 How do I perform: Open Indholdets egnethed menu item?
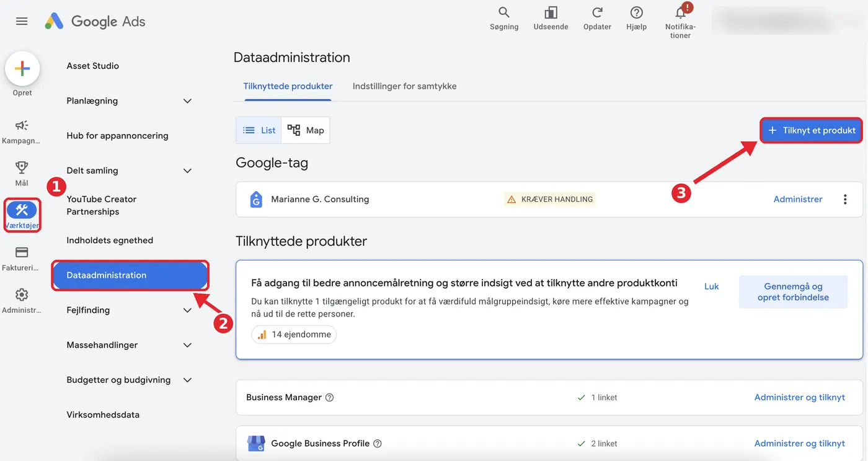click(x=110, y=240)
